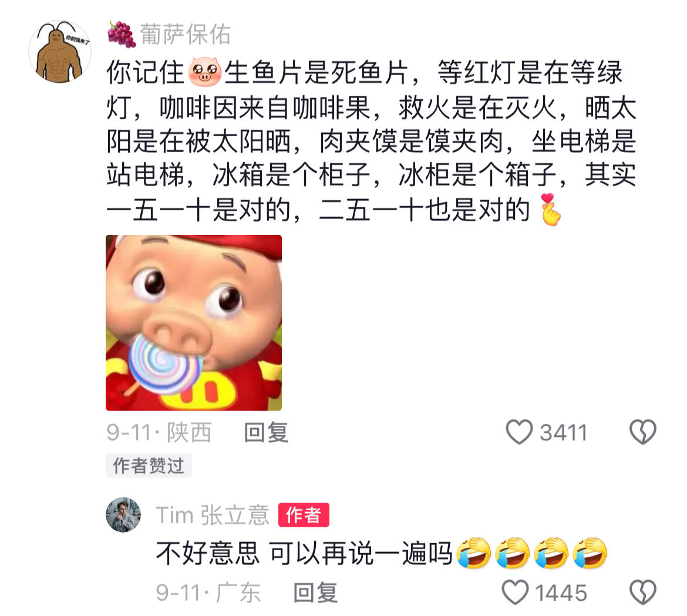Tap the last laughing-crying emoji

590,553
